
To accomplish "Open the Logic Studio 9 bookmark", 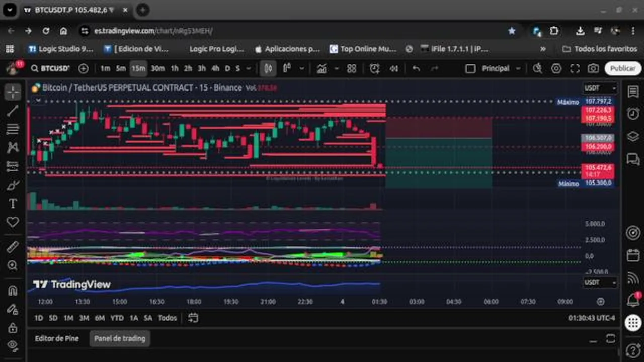I will pyautogui.click(x=61, y=49).
